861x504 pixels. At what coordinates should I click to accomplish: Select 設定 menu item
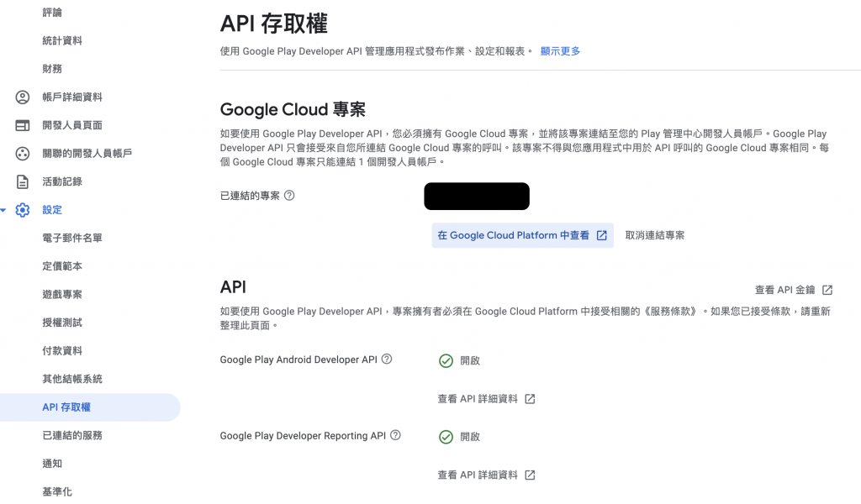click(52, 210)
